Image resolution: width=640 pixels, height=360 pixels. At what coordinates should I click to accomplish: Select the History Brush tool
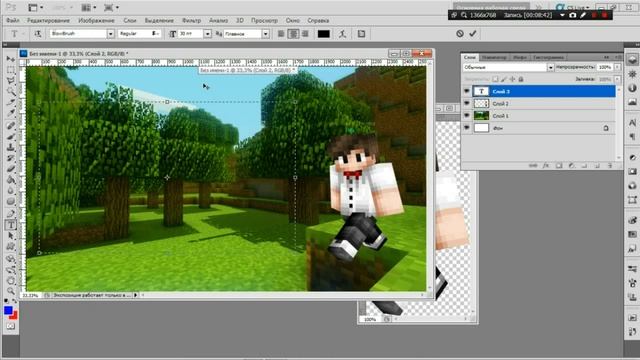pyautogui.click(x=11, y=158)
